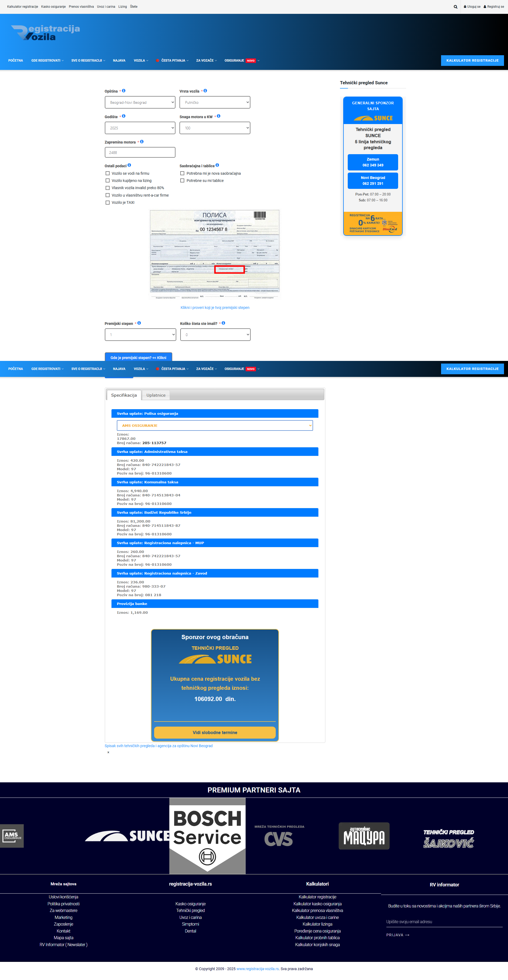Click the Zapremina motora input field
This screenshot has width=508, height=980.
point(140,153)
